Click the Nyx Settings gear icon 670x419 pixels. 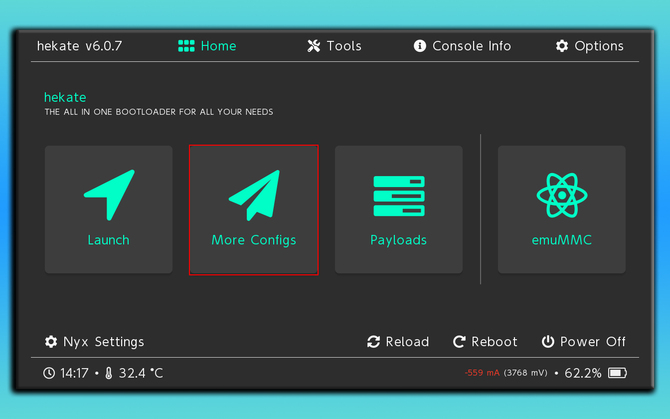click(51, 342)
